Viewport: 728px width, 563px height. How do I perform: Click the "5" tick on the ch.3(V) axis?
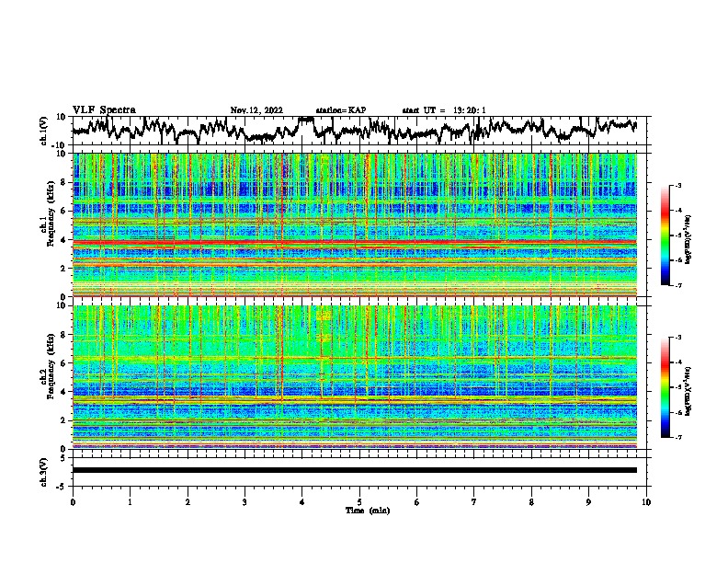[64, 458]
